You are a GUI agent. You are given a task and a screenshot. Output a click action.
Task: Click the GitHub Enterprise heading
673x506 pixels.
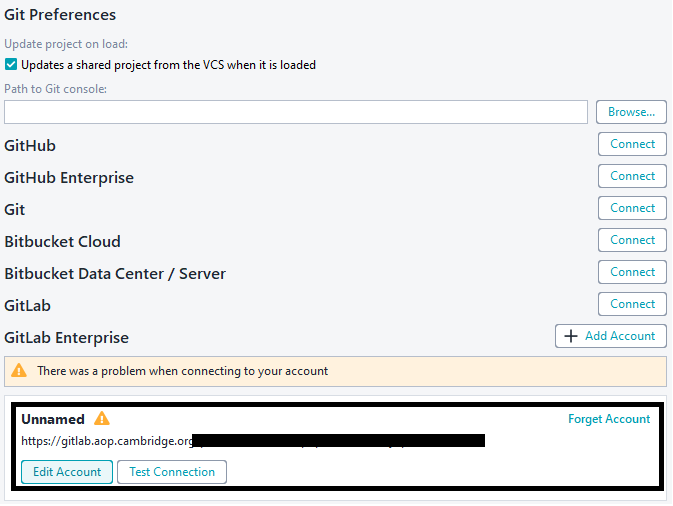(x=69, y=178)
